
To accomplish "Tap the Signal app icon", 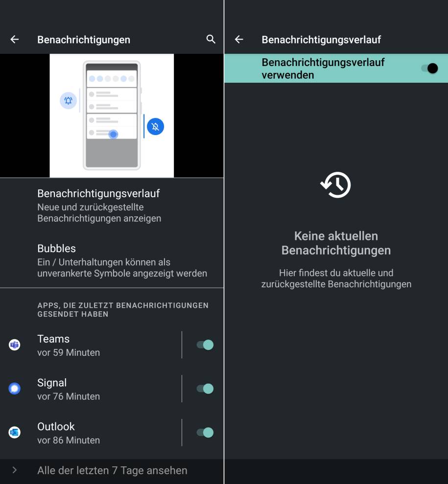I will click(x=15, y=389).
